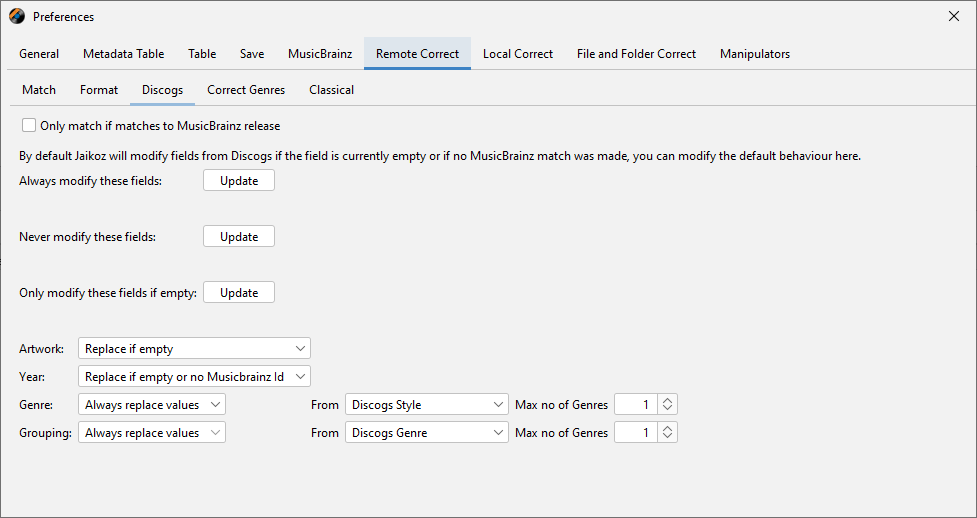Select the Correct Genres sub-tab
977x518 pixels.
[246, 90]
